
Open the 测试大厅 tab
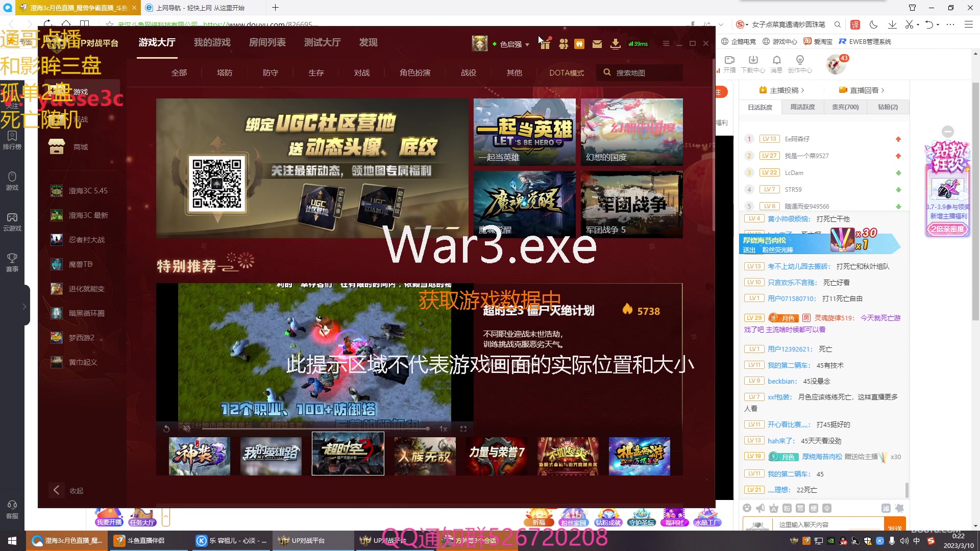point(322,42)
